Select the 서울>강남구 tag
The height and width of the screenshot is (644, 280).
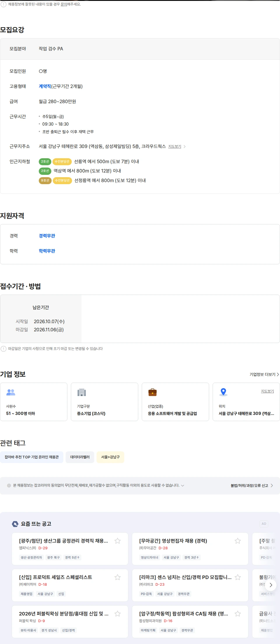110,457
